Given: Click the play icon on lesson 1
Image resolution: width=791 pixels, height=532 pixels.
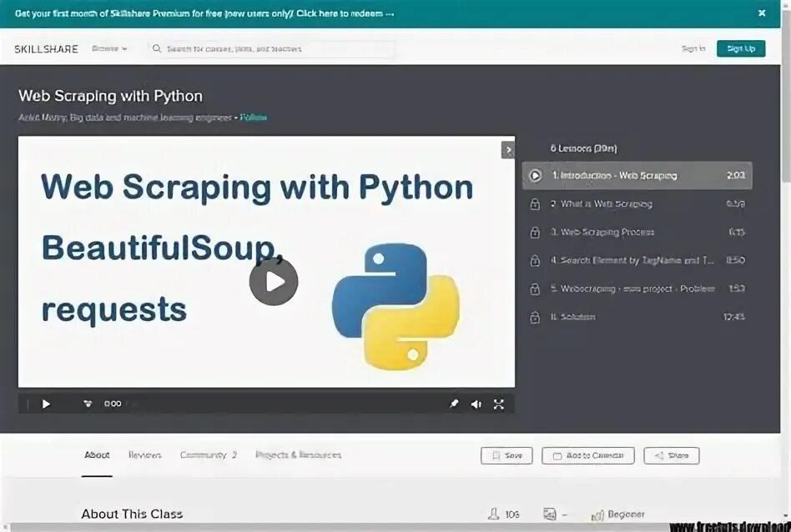Looking at the screenshot, I should click(535, 175).
